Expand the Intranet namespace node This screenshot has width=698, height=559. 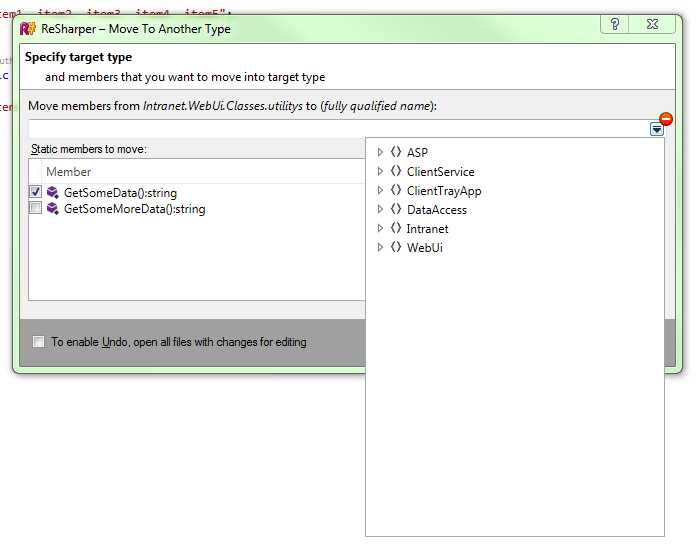tap(380, 228)
